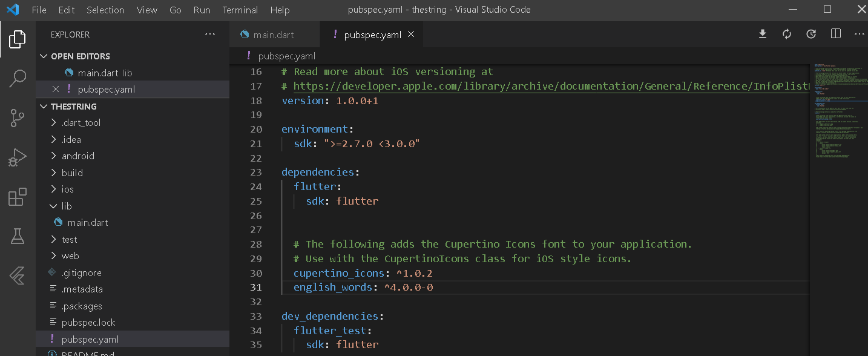Open the Search view icon

(x=18, y=78)
